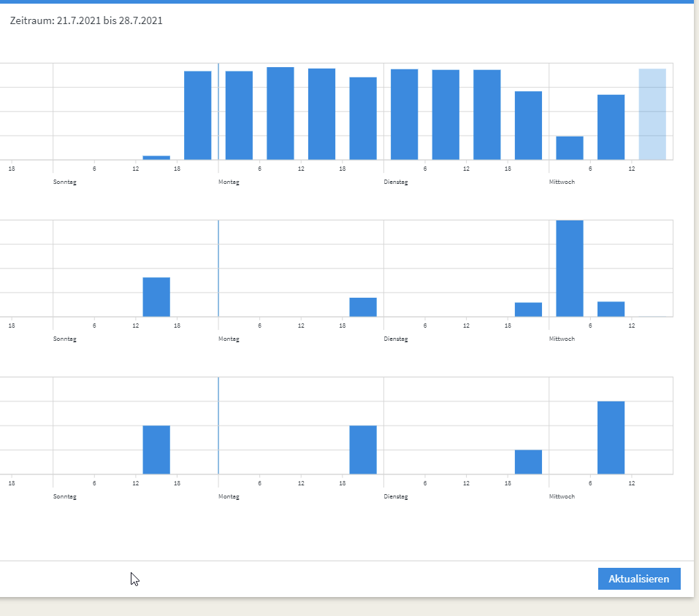Select Dienstag evening bar in middle chart
The height and width of the screenshot is (616, 699).
point(528,309)
